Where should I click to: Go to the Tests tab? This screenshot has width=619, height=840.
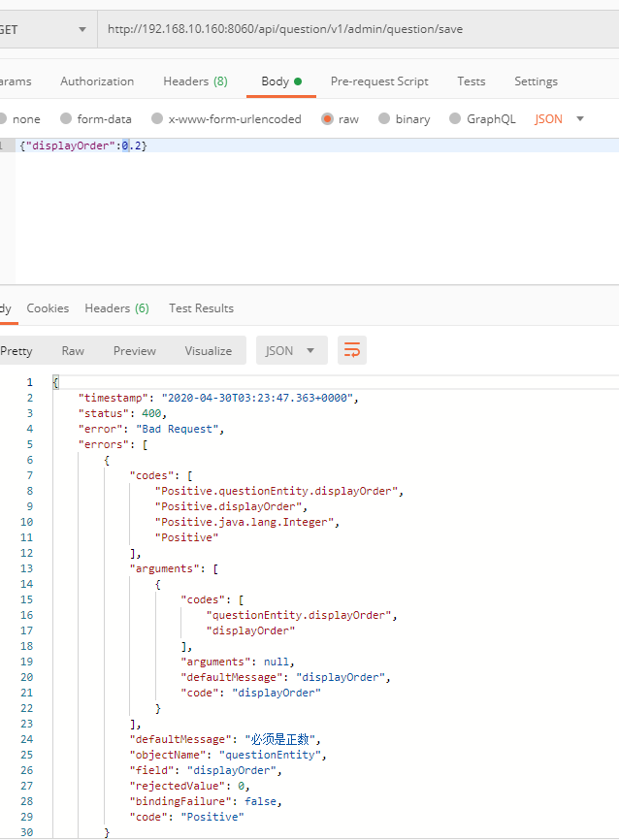click(472, 81)
